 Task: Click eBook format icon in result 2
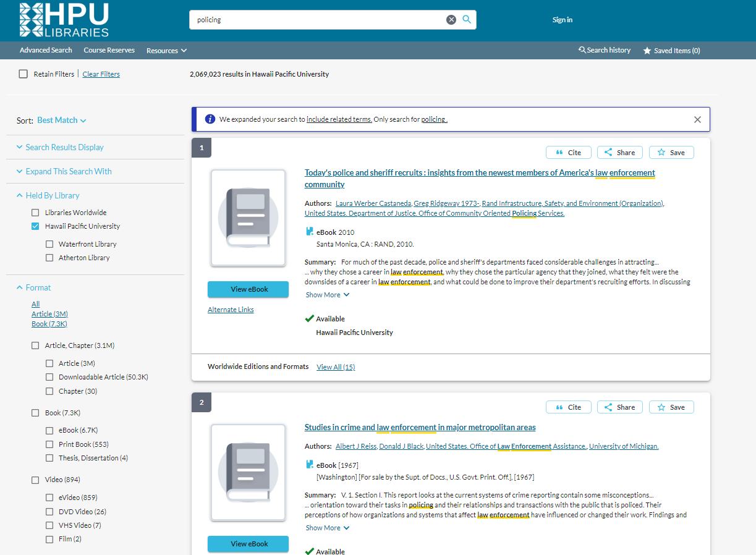[310, 465]
